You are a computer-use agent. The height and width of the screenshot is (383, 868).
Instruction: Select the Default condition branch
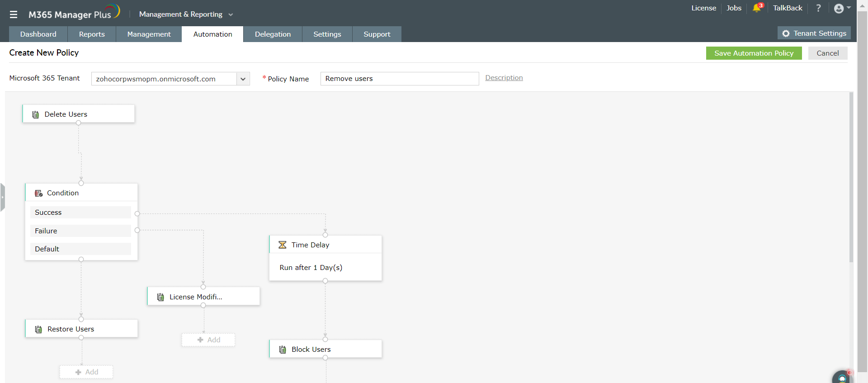pos(80,249)
